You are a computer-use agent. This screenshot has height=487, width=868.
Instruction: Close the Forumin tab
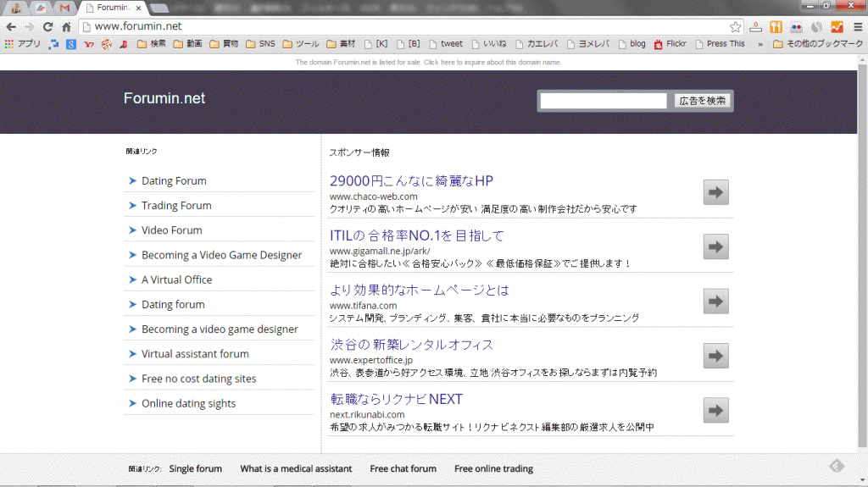(138, 8)
